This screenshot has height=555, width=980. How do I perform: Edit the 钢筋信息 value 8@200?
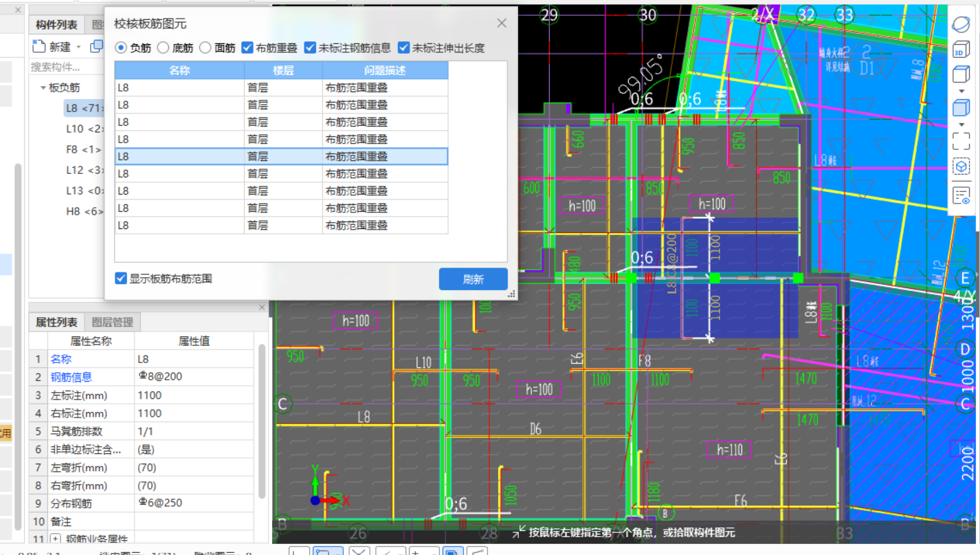click(194, 377)
